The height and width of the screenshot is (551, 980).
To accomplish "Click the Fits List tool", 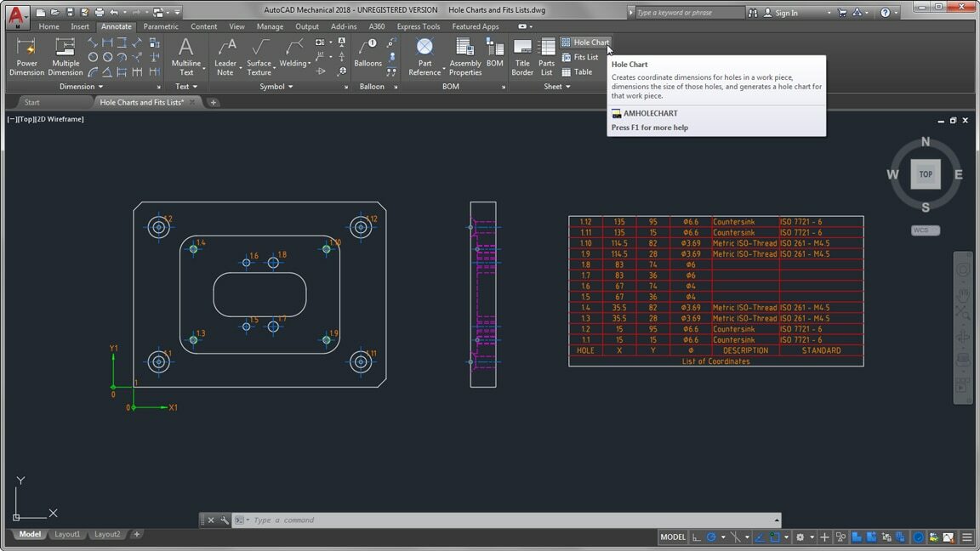I will pyautogui.click(x=584, y=57).
